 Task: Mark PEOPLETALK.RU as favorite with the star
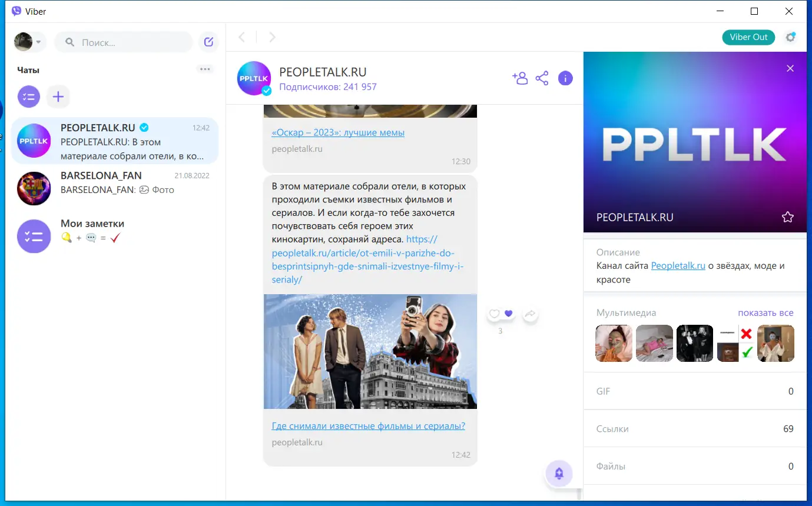787,217
